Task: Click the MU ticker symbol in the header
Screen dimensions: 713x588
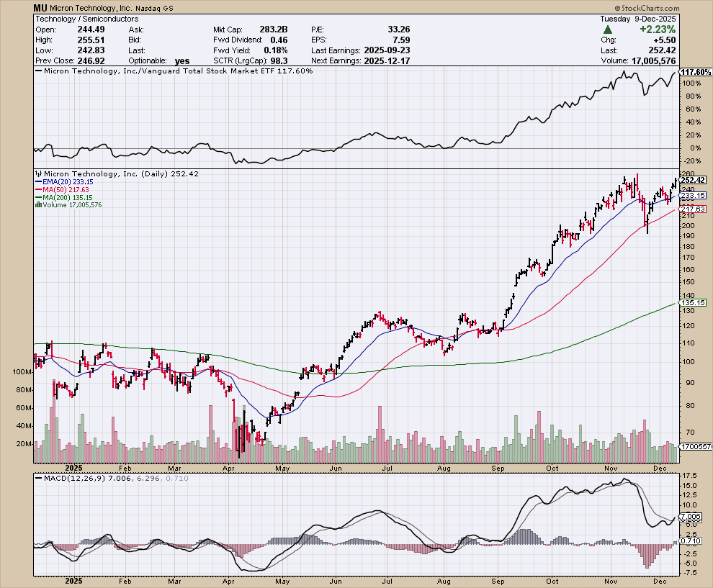Action: coord(40,8)
